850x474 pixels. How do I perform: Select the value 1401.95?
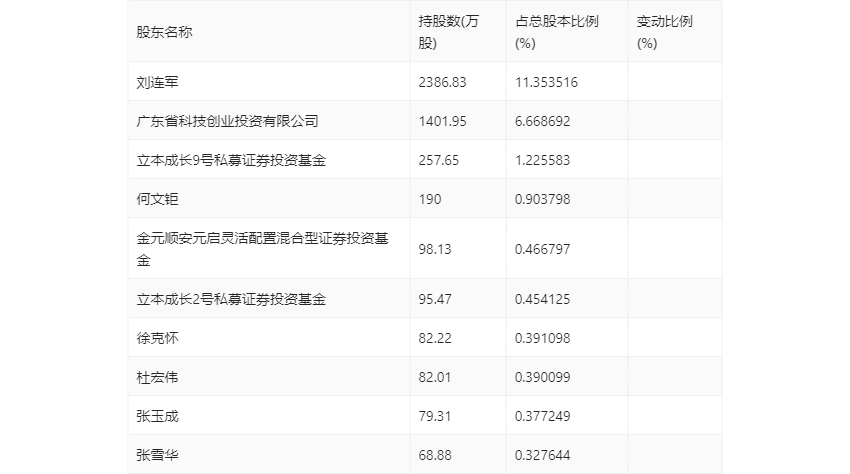tap(442, 121)
